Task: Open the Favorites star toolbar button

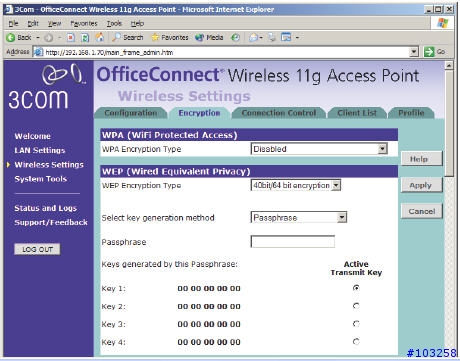Action: (x=170, y=37)
